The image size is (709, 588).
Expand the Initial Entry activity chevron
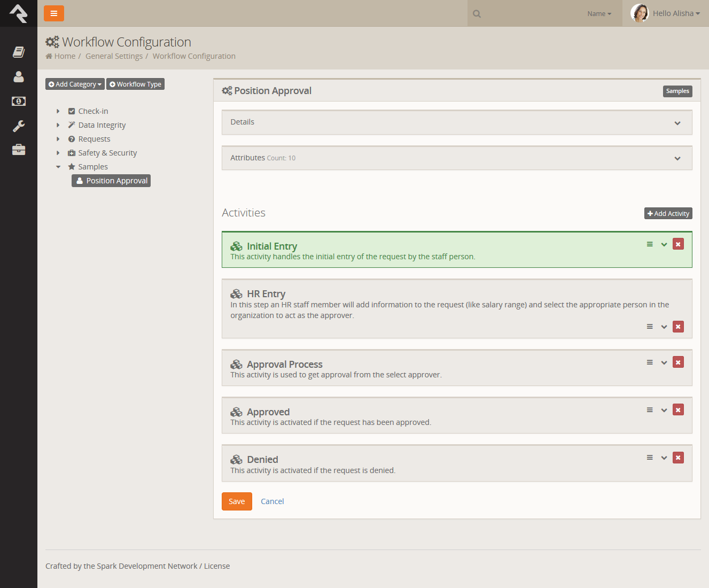[x=664, y=244]
